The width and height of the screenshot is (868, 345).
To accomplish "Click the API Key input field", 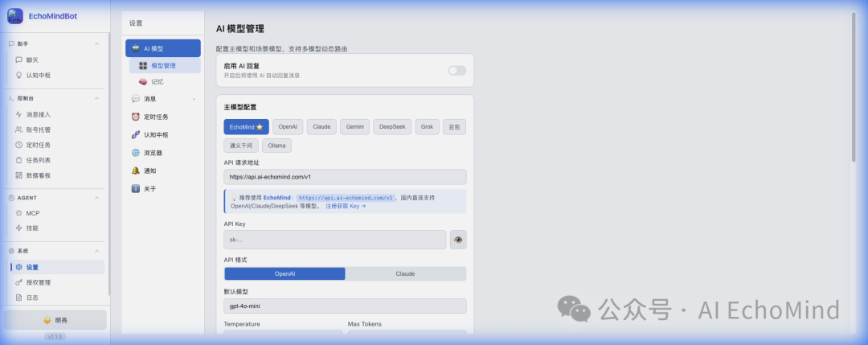I will coord(335,240).
